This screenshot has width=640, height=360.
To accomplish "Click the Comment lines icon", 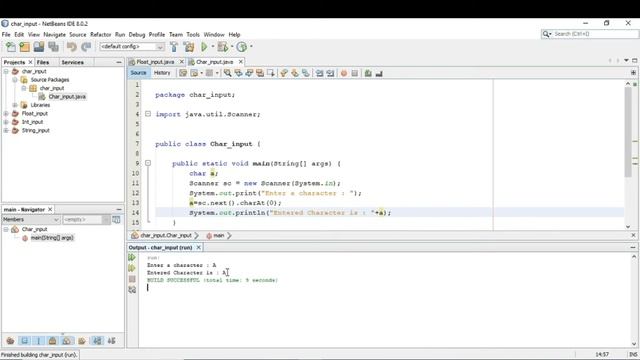I will pos(368,73).
